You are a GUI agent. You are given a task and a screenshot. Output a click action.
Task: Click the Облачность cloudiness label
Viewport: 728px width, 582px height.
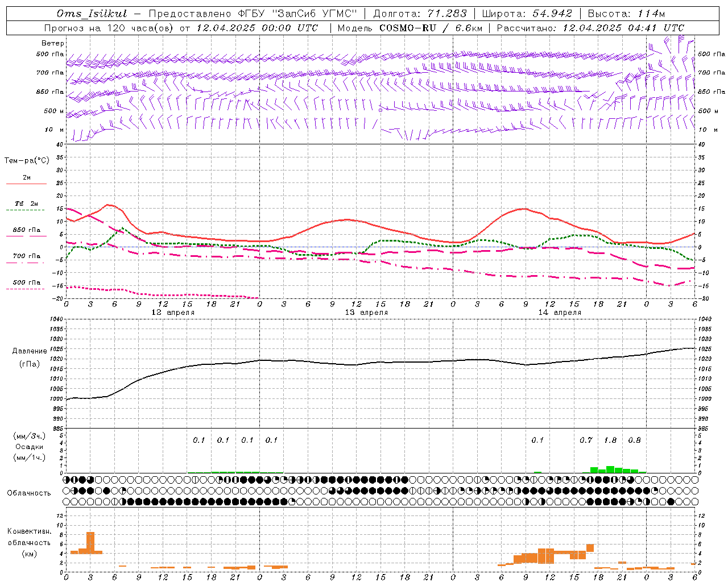click(29, 493)
